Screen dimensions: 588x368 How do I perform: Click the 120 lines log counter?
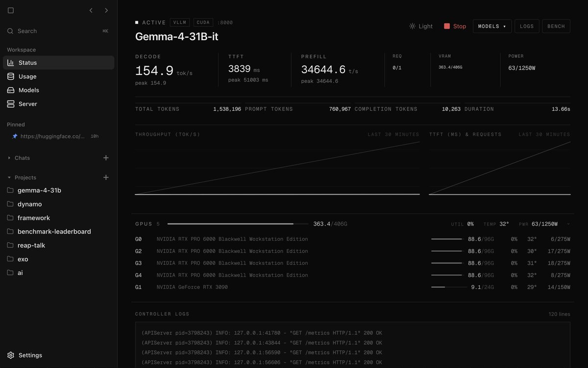(x=560, y=314)
